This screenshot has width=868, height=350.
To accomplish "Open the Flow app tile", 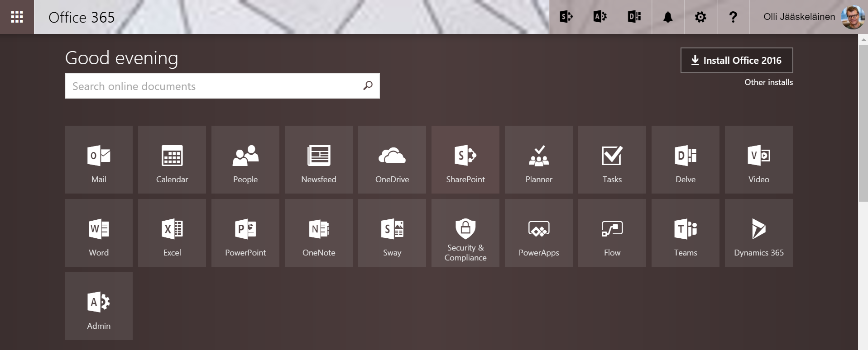I will point(612,233).
